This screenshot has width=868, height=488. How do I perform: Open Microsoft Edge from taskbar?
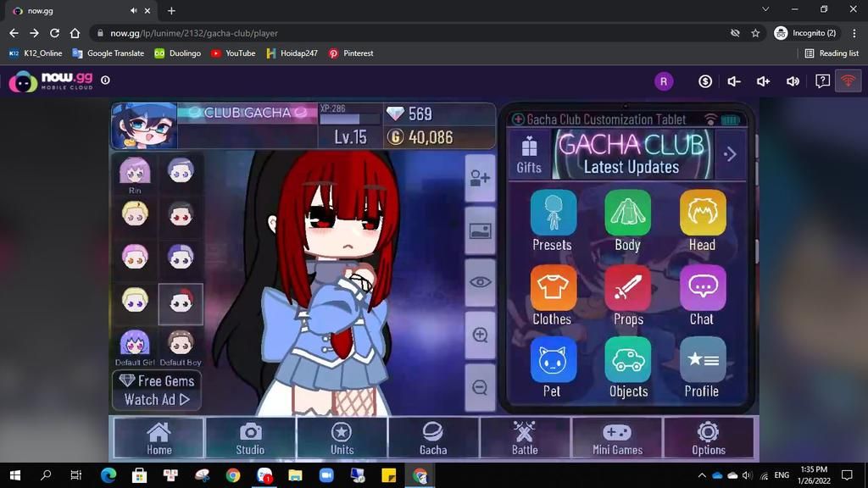coord(108,475)
